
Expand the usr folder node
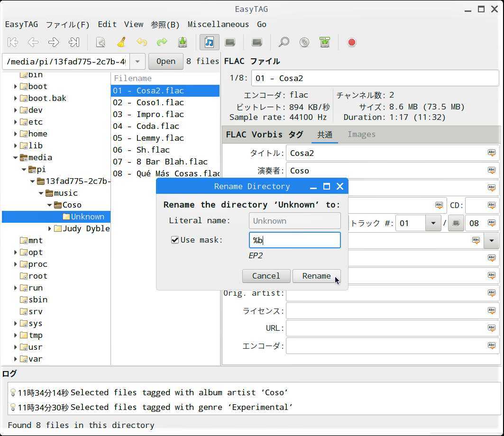point(16,347)
